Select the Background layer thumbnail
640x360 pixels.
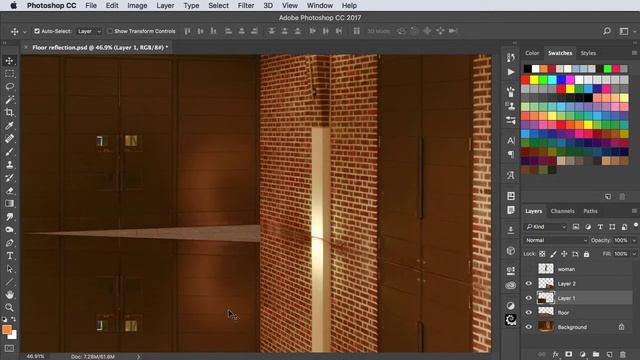pos(546,327)
